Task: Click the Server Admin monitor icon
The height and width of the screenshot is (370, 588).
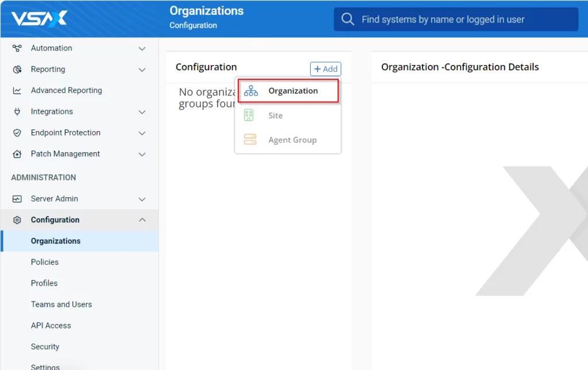Action: tap(17, 199)
